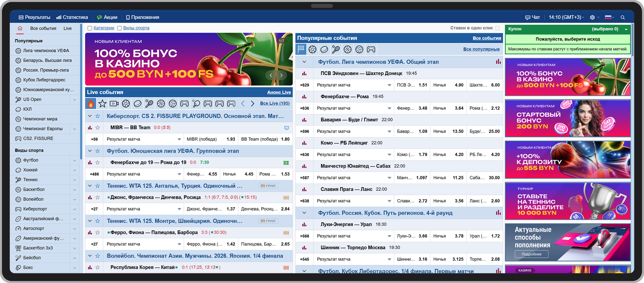Filter Популярные события by tennis racket icon

point(336,49)
